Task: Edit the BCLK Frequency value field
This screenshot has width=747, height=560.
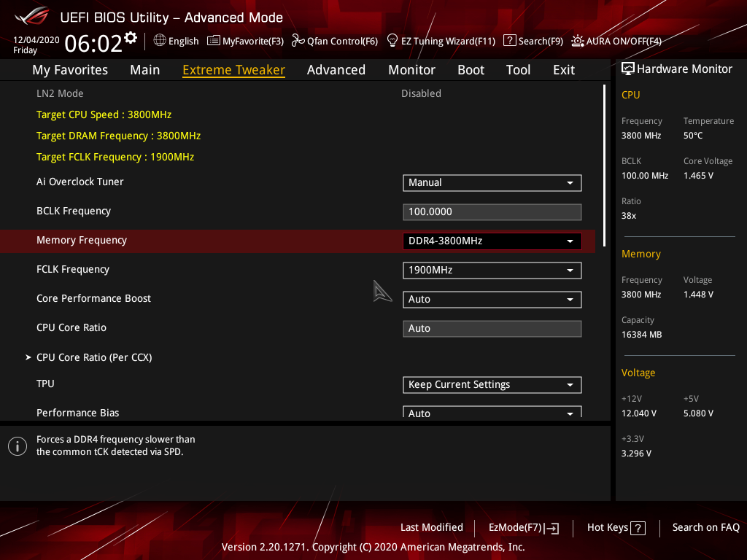Action: click(492, 211)
